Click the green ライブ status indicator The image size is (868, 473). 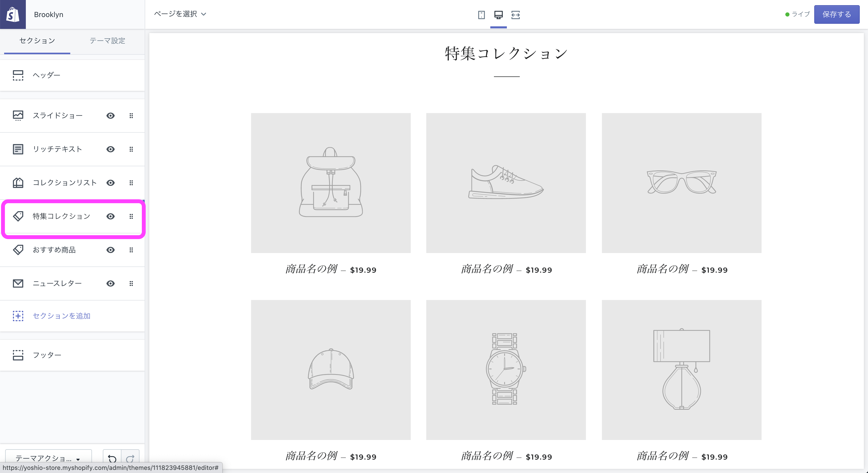click(787, 14)
